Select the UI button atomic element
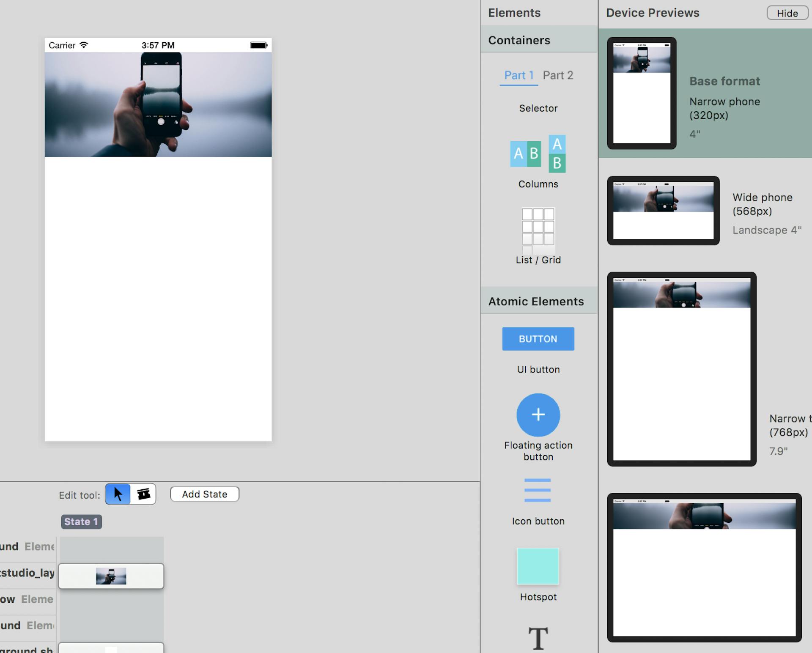Viewport: 812px width, 653px height. coord(538,339)
